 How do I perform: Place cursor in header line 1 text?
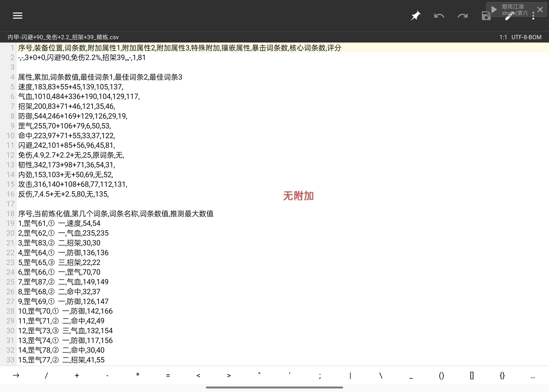(179, 48)
